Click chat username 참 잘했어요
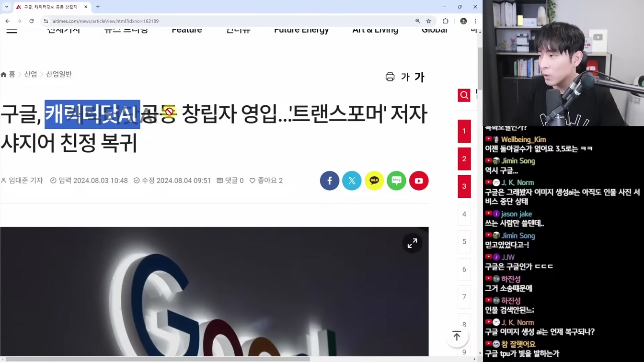This screenshot has width=644, height=362. pos(518,344)
